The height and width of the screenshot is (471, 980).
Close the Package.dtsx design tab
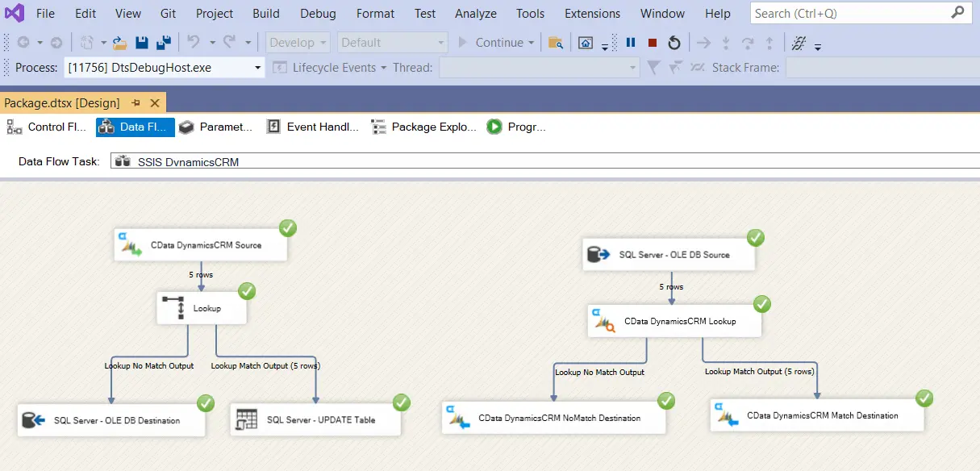[154, 102]
